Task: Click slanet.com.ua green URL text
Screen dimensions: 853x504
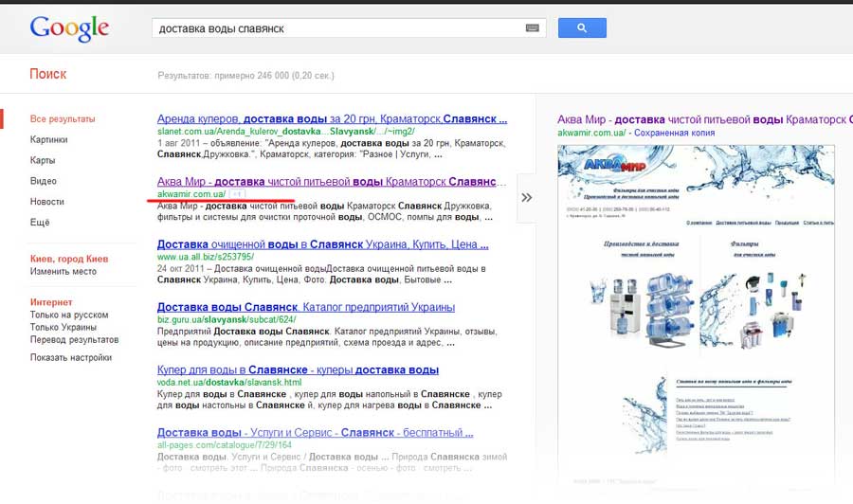Action: [286, 132]
